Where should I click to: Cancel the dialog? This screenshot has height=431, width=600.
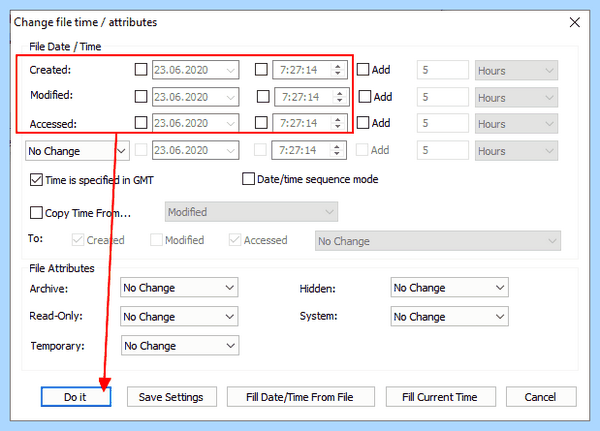pos(541,397)
